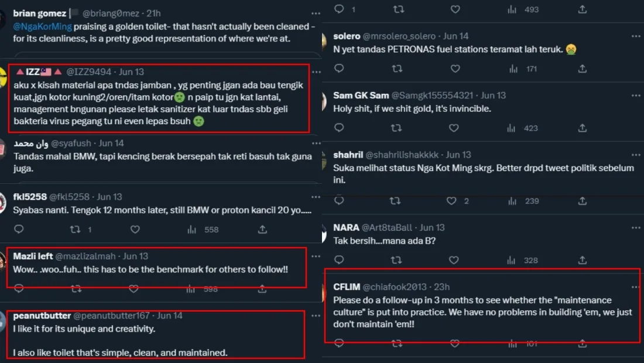
Task: Share shahril's tweet
Action: pos(583,201)
